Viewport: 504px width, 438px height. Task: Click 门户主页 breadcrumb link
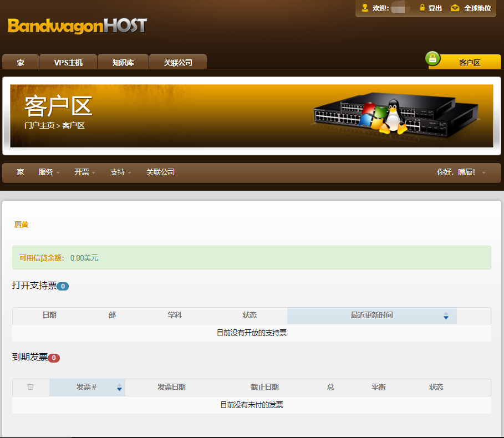[x=39, y=126]
